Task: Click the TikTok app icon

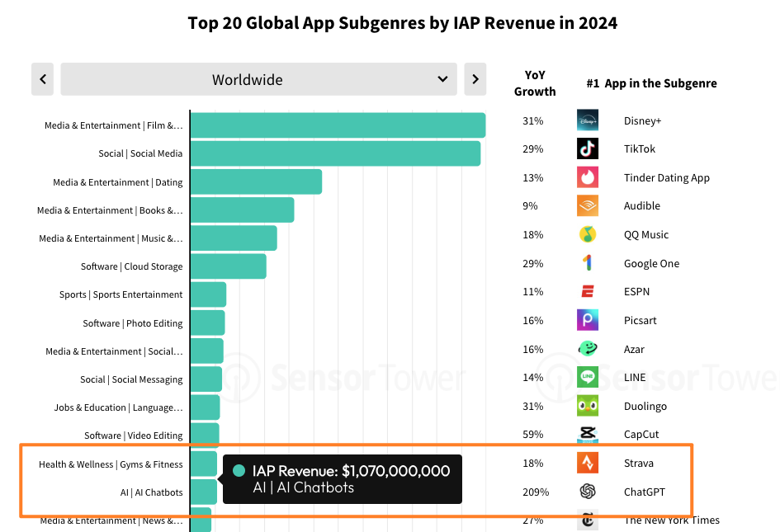Action: click(588, 148)
